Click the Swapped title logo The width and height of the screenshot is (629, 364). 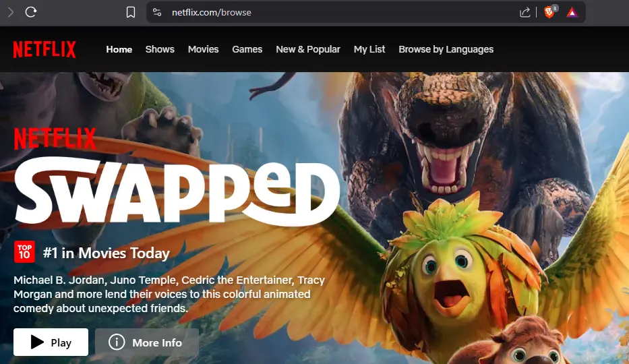coord(177,191)
